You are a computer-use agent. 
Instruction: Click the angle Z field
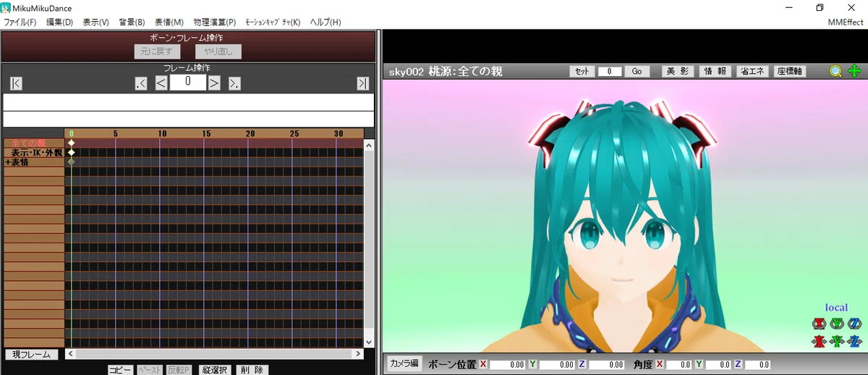(757, 365)
